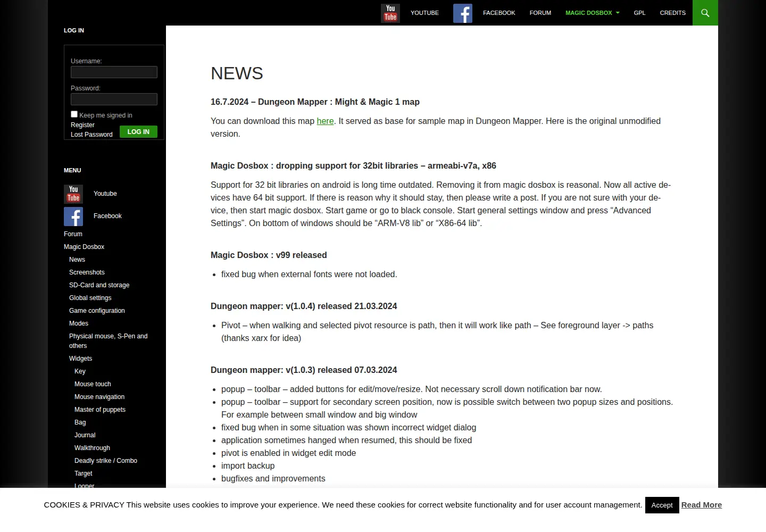The width and height of the screenshot is (766, 532).
Task: Open the Modes sidebar page
Action: pyautogui.click(x=79, y=323)
